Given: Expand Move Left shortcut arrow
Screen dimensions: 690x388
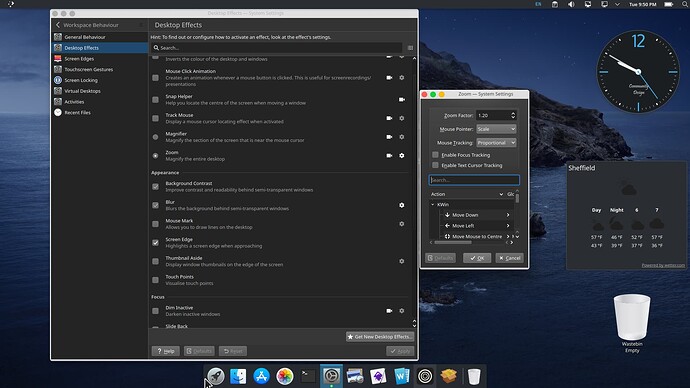Looking at the screenshot, I should 508,226.
